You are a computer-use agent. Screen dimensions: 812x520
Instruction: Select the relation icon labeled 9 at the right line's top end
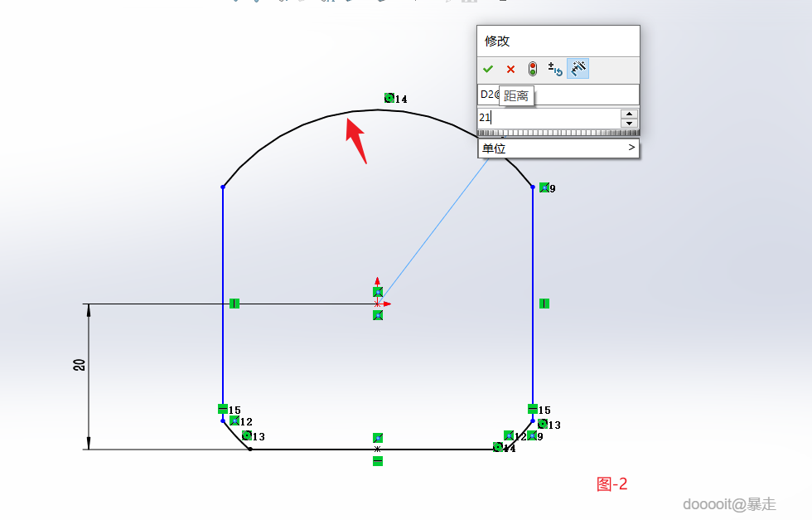click(544, 187)
